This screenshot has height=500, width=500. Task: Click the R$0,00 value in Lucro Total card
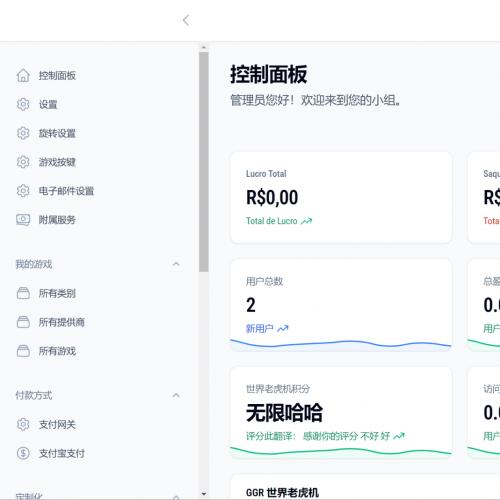[272, 197]
